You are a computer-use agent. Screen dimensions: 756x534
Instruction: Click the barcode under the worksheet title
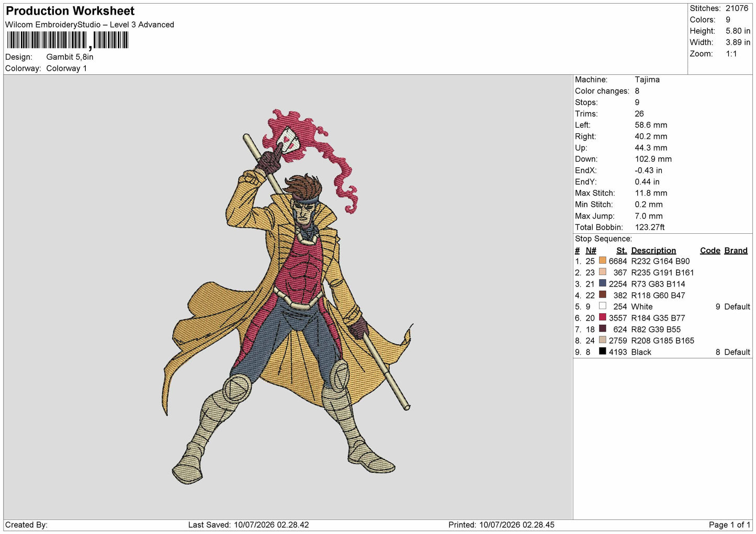(67, 40)
